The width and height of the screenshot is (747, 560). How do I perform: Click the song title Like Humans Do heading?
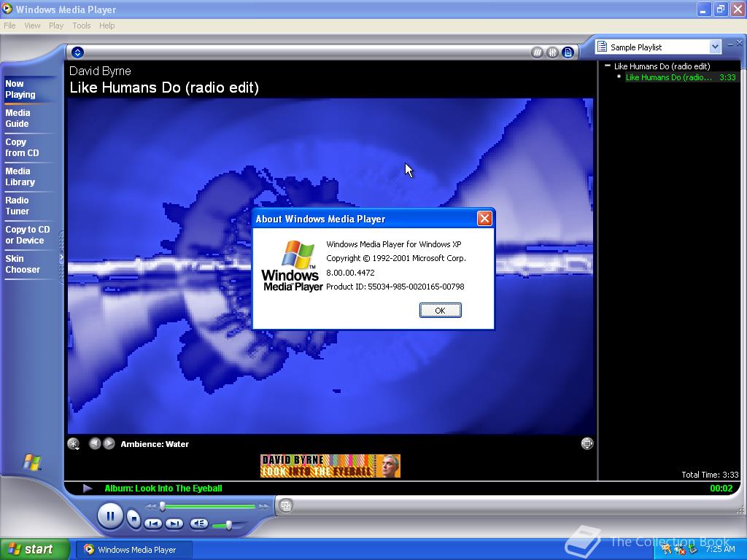click(x=164, y=87)
